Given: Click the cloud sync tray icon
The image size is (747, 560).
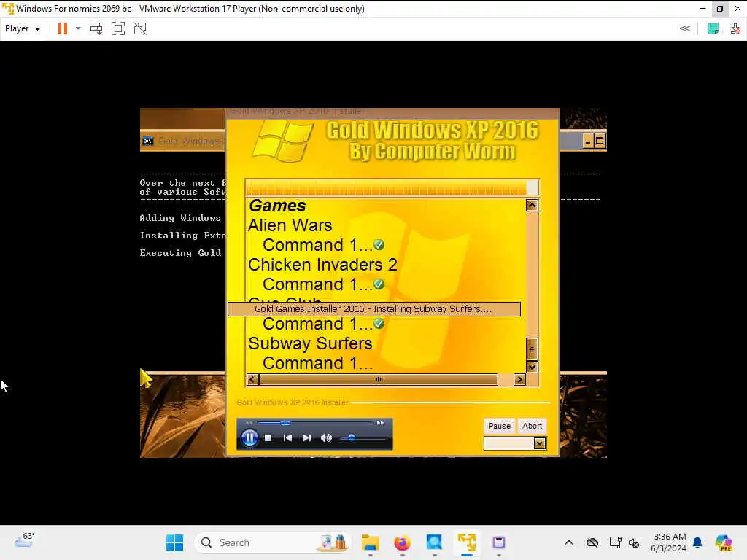Looking at the screenshot, I should [592, 542].
